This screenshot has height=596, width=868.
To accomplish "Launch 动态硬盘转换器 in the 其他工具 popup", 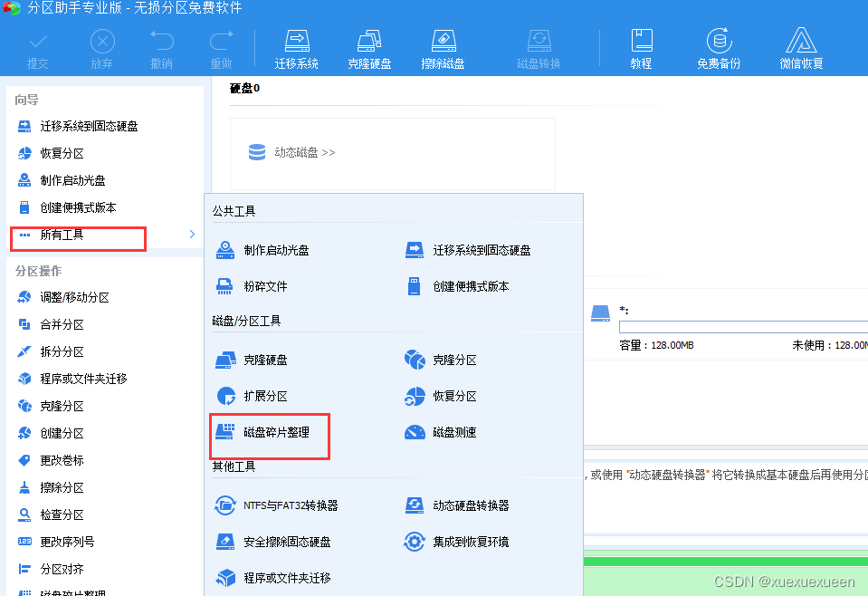I will pyautogui.click(x=457, y=505).
